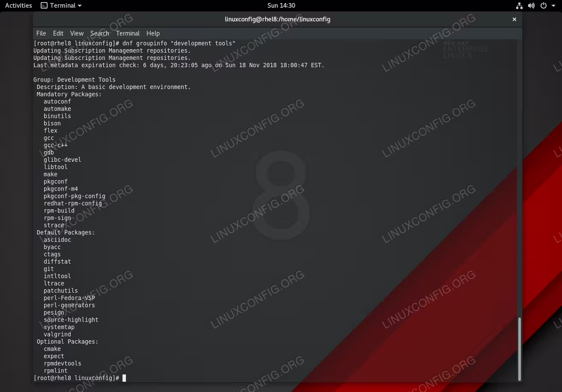Click 'Default Packages:' heading
Image resolution: width=562 pixels, height=392 pixels.
[x=66, y=232]
